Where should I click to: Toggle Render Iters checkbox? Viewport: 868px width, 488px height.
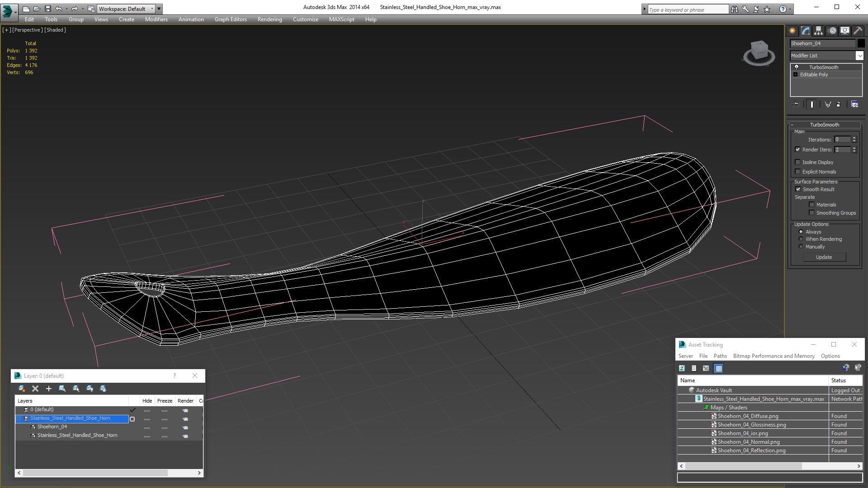(797, 150)
